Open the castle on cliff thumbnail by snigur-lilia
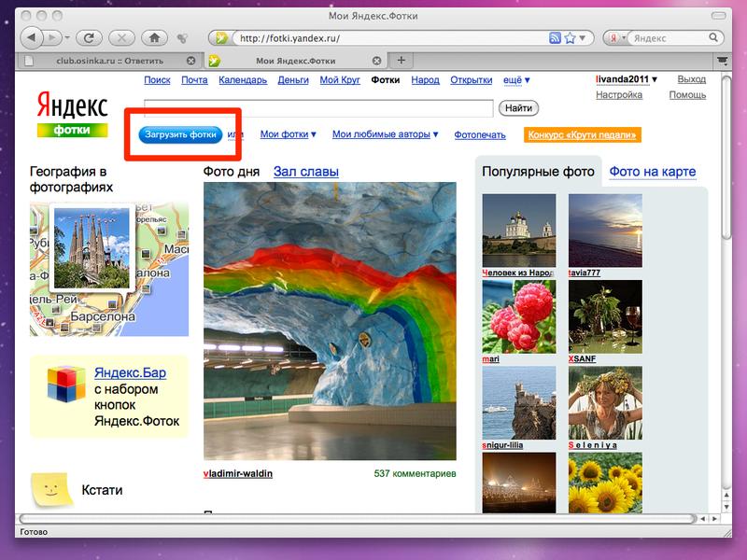Image resolution: width=747 pixels, height=560 pixels. tap(519, 403)
